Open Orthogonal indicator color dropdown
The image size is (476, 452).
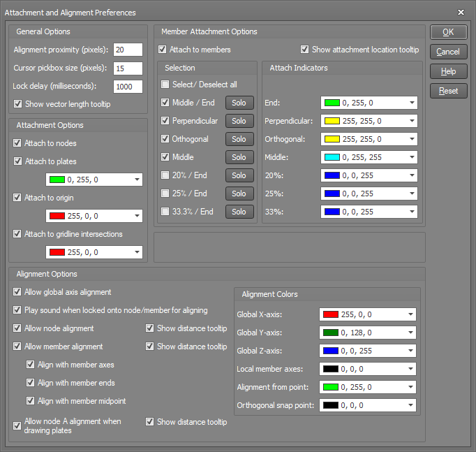[369, 139]
